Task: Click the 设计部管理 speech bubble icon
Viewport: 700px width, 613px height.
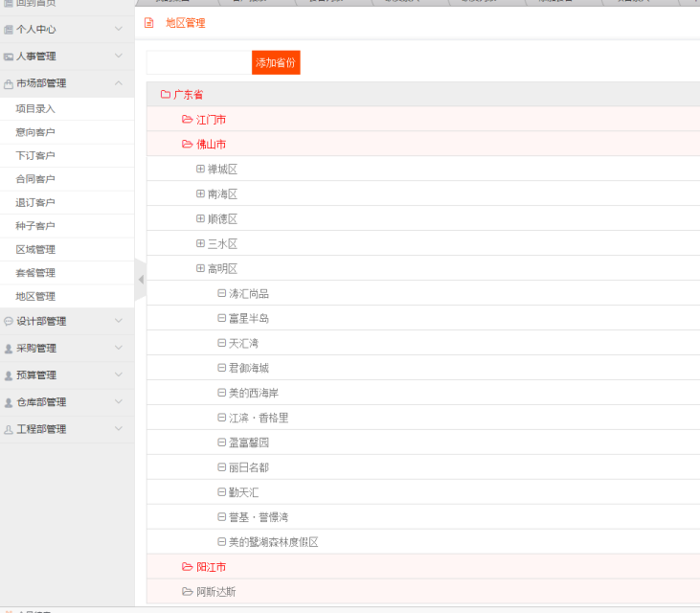Action: click(9, 322)
